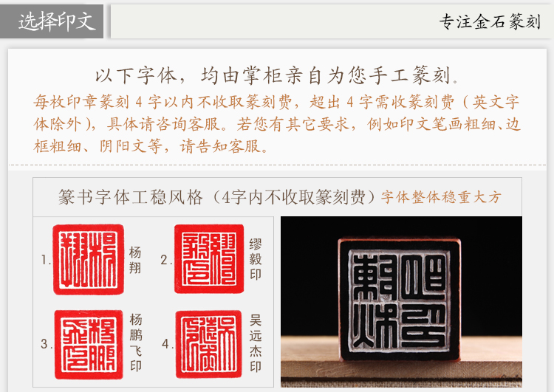554x392 pixels.
Task: Click the 吴远杰印 label beside seal 4
Action: pyautogui.click(x=256, y=343)
